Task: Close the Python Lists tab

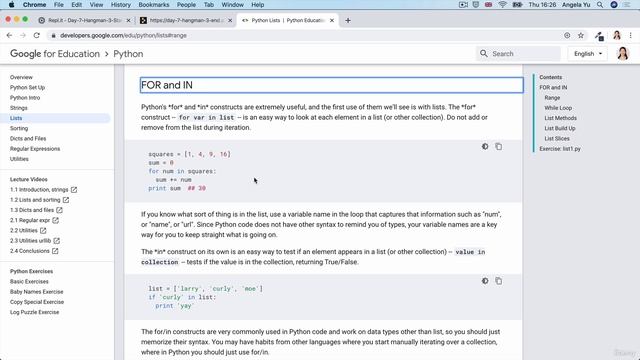Action: pyautogui.click(x=332, y=20)
